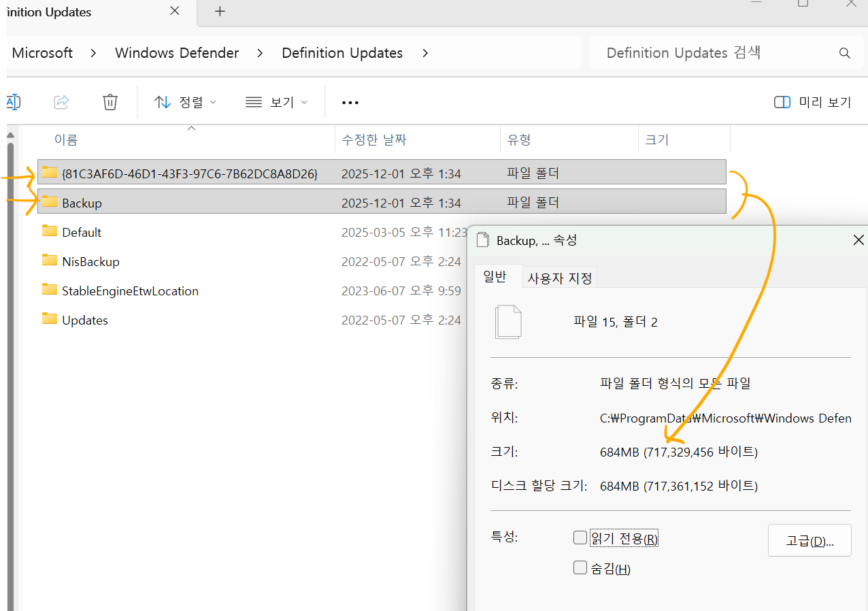Click the delete trash icon
Screen dimensions: 868x611
coord(110,102)
